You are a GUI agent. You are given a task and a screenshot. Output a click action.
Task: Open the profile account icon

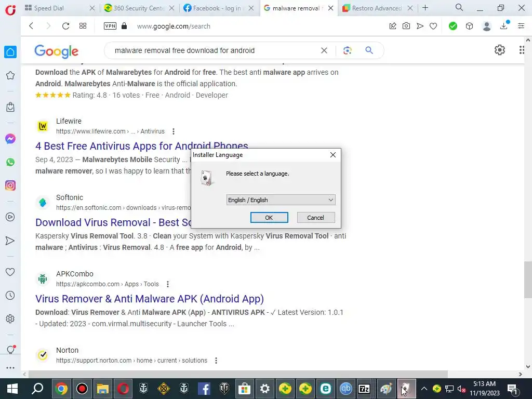(x=486, y=26)
